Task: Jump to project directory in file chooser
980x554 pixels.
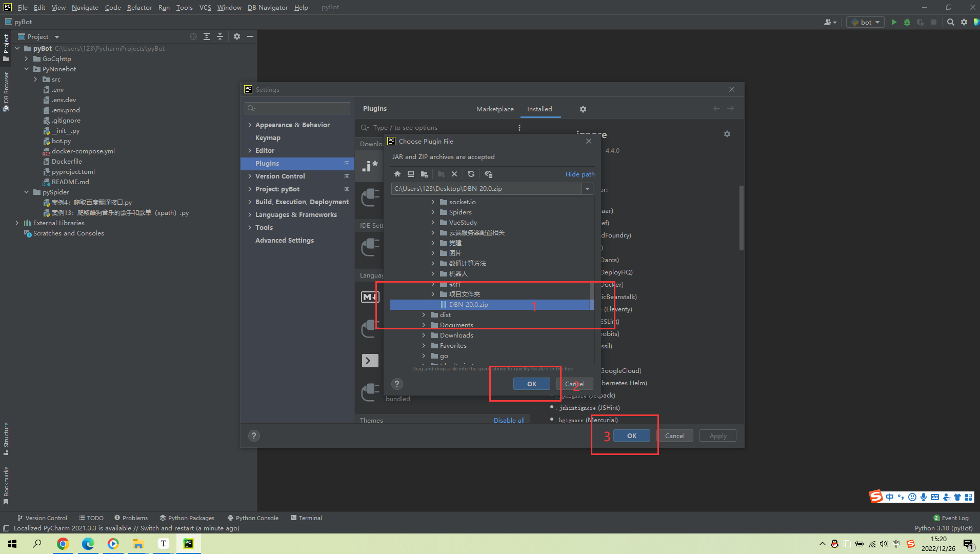Action: pos(424,174)
